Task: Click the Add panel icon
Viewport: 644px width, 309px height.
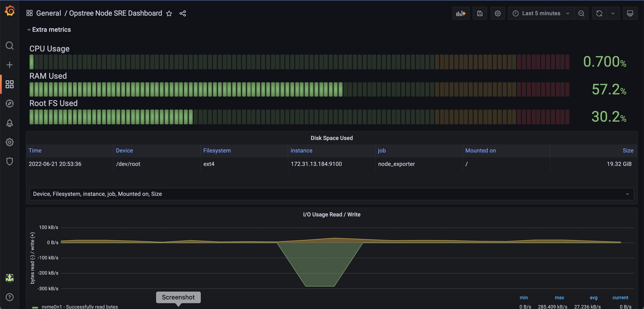Action: pos(460,13)
